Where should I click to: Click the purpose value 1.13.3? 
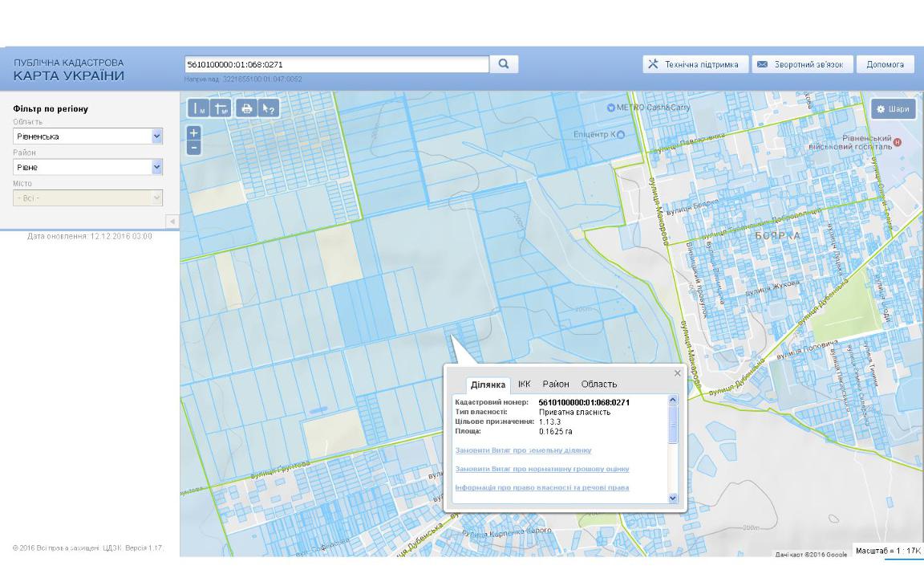click(549, 421)
